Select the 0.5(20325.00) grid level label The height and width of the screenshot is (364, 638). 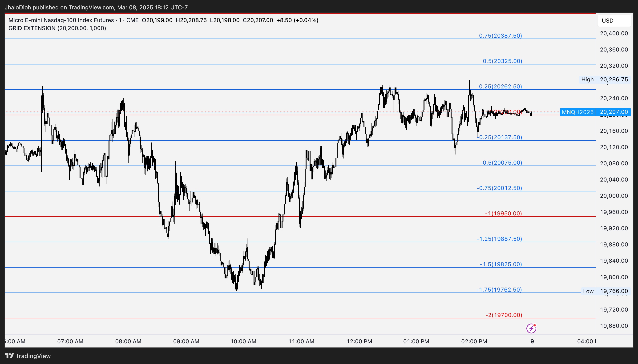[502, 61]
